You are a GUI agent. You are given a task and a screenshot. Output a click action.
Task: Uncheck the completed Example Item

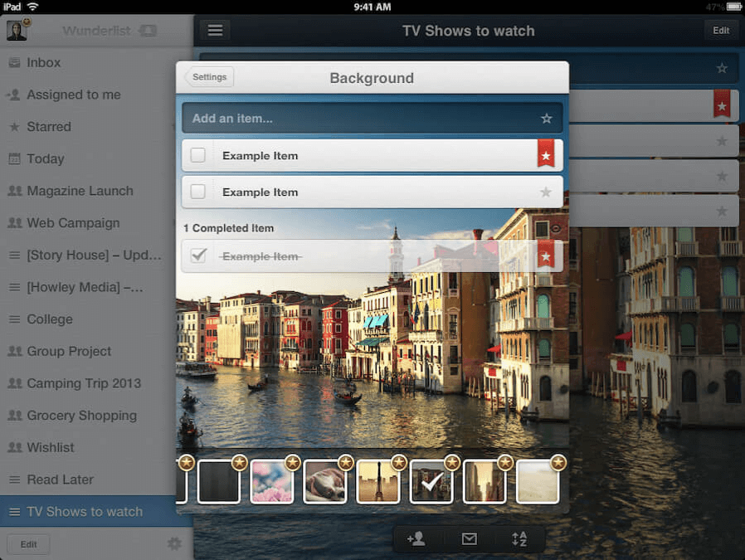(197, 256)
